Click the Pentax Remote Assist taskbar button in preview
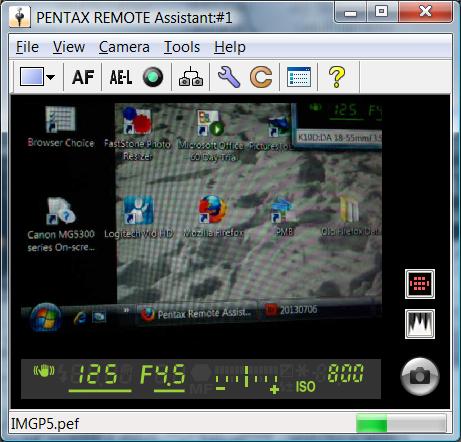The width and height of the screenshot is (461, 442). pyautogui.click(x=197, y=314)
